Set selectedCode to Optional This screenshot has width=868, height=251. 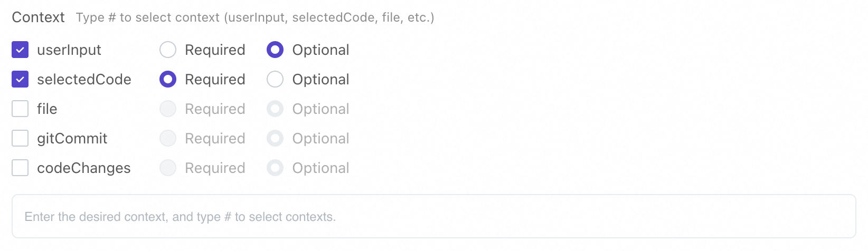[x=275, y=80]
